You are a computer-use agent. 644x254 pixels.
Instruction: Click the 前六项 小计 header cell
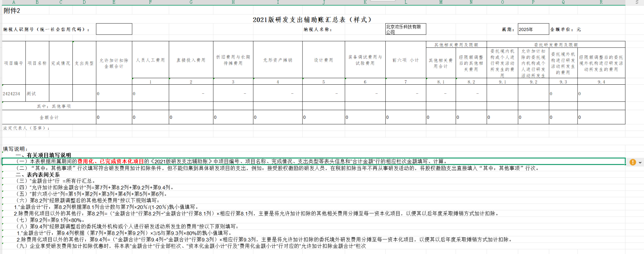coord(406,60)
